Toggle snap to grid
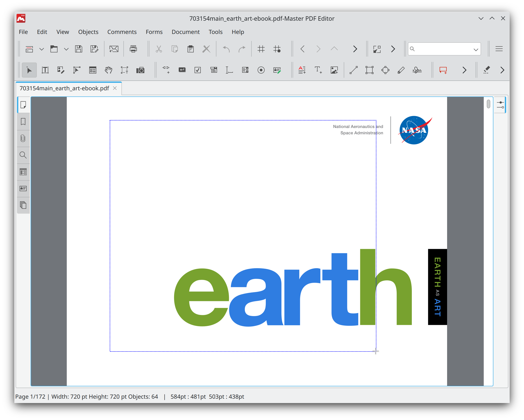The image size is (524, 420). 277,49
